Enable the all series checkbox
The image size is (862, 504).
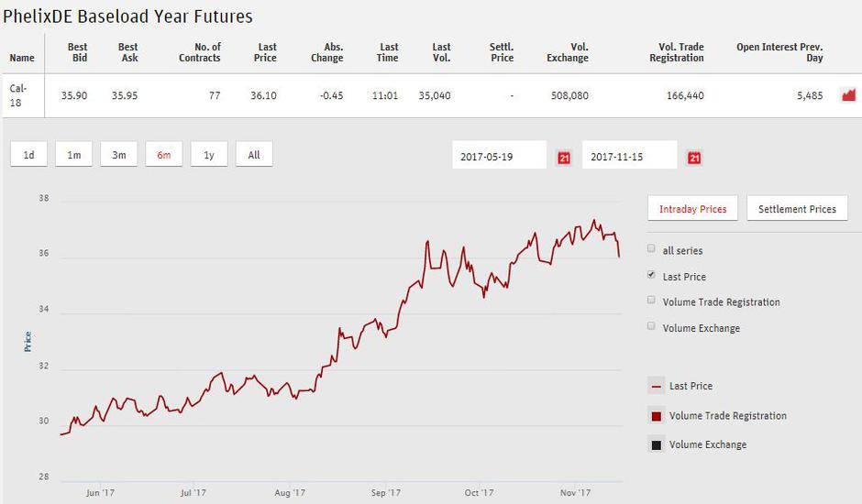coord(651,249)
